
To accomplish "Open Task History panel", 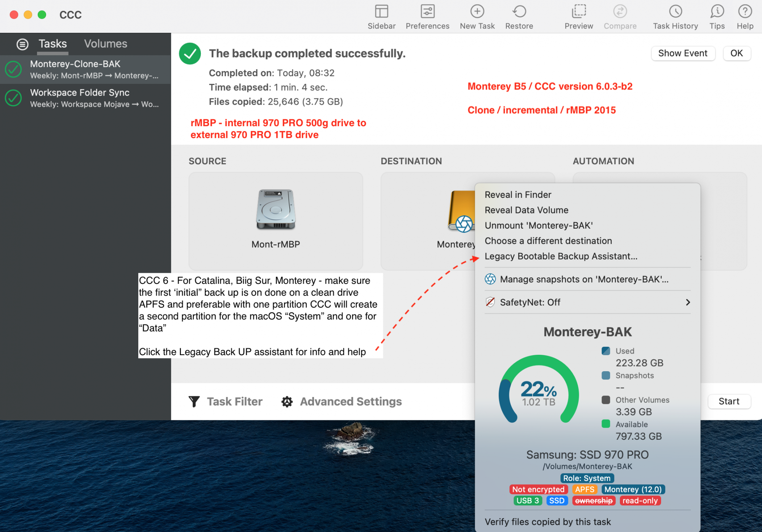I will (673, 16).
